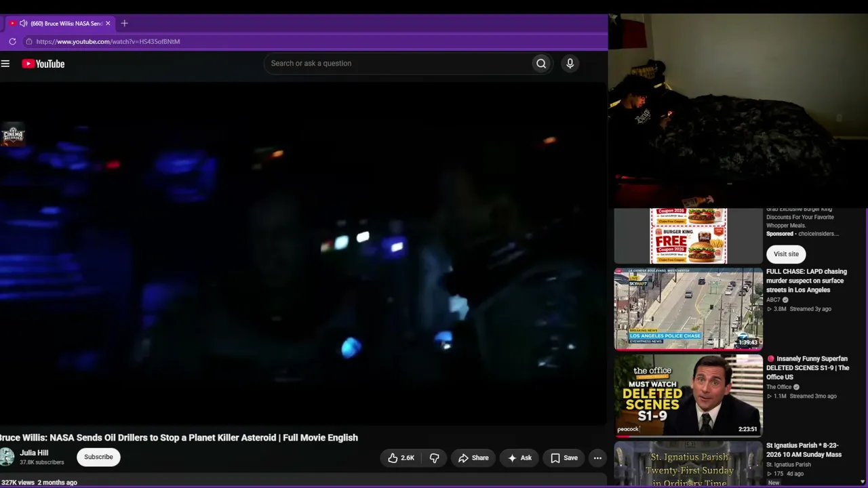Open the ABC7 channel link
Viewport: 868px width, 488px height.
tap(773, 300)
